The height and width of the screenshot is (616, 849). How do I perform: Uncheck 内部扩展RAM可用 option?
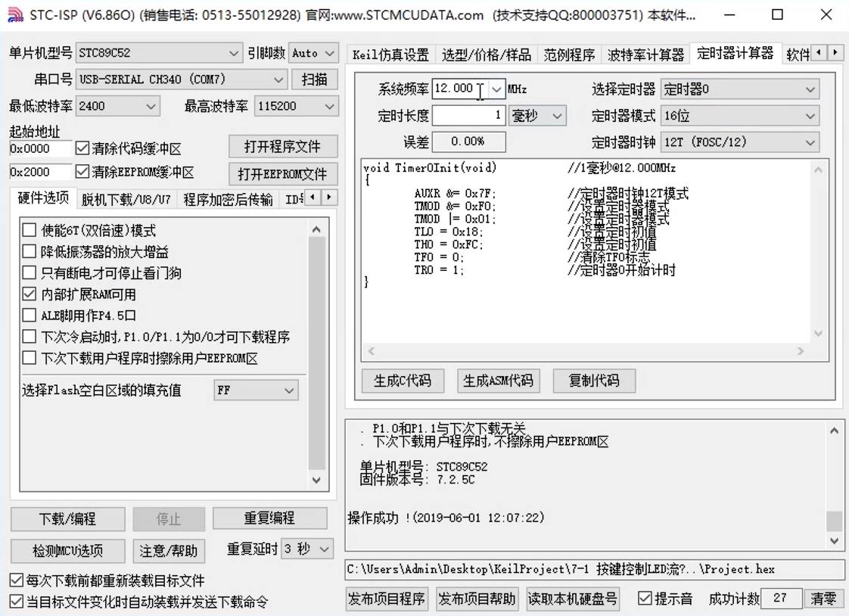coord(30,294)
